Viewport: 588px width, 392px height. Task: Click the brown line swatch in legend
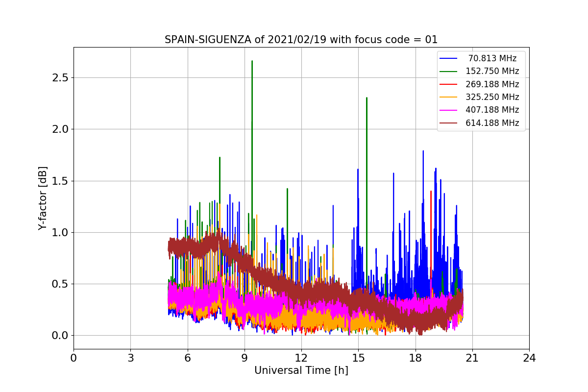pyautogui.click(x=449, y=123)
